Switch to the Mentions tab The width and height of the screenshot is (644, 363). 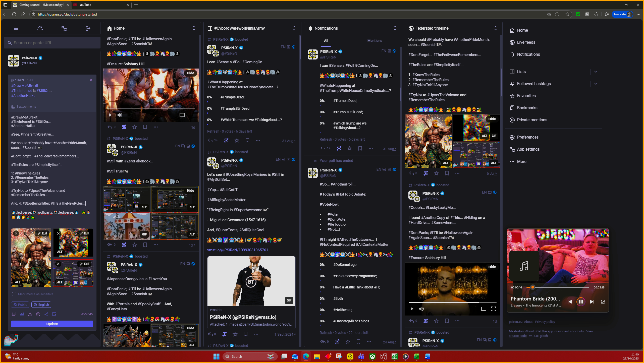click(374, 41)
